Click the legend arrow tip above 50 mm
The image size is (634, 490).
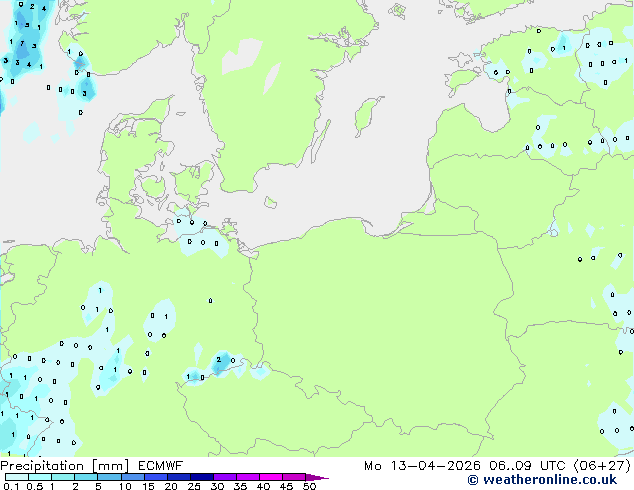pyautogui.click(x=317, y=477)
